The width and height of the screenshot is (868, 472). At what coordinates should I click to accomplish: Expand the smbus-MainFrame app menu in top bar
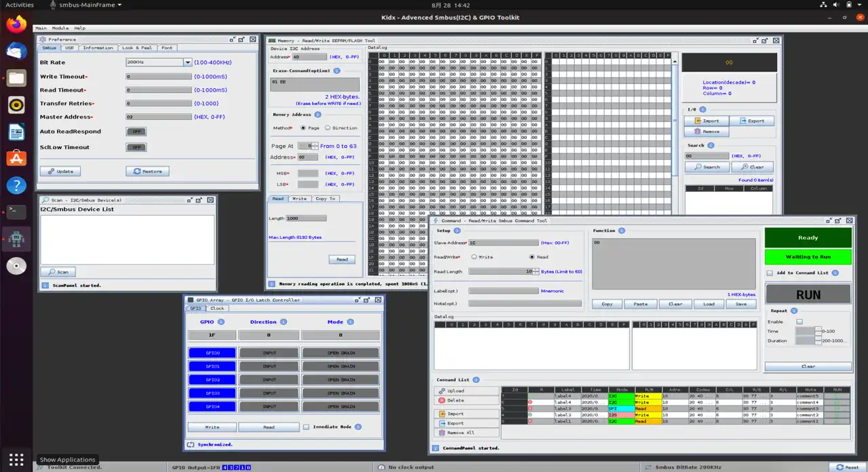86,5
